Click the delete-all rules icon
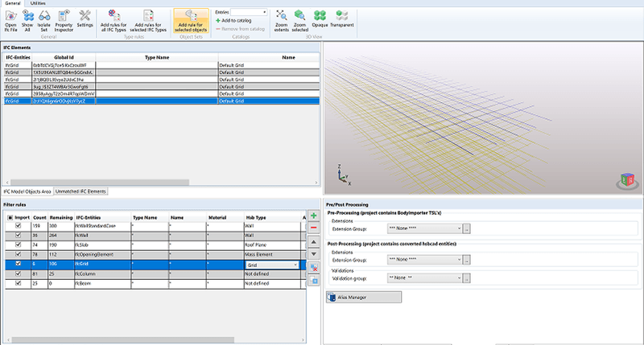The width and height of the screenshot is (644, 345). (x=314, y=269)
